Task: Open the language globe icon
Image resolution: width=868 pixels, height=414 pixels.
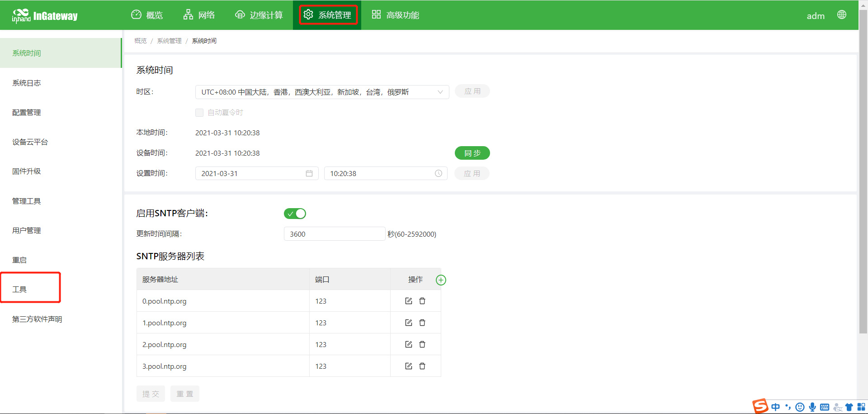Action: point(841,15)
